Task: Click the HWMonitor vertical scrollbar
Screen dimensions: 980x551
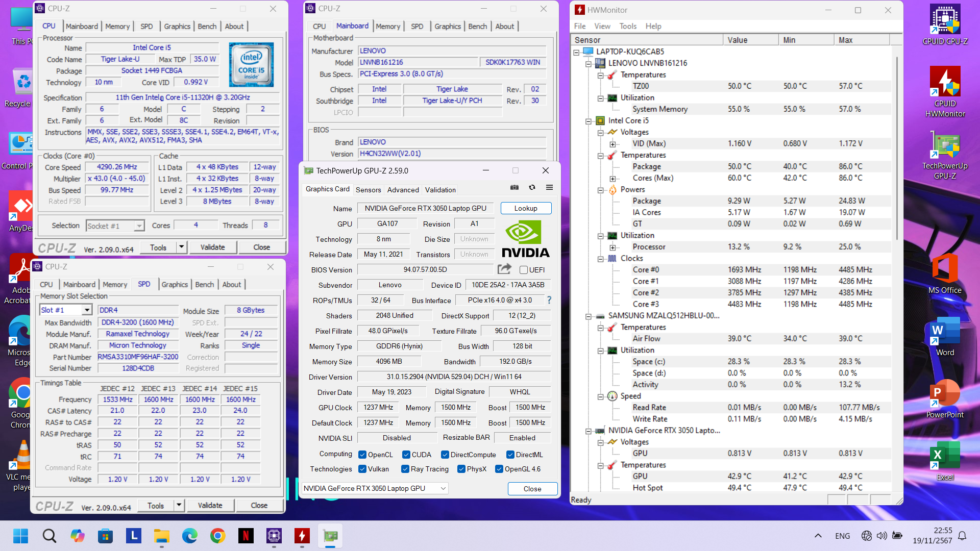Action: (x=897, y=148)
